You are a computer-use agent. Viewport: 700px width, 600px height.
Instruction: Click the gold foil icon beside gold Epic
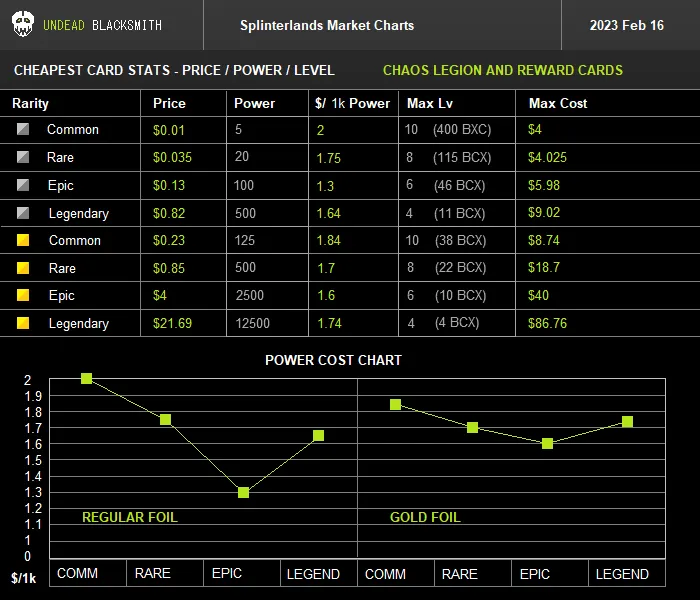[23, 295]
